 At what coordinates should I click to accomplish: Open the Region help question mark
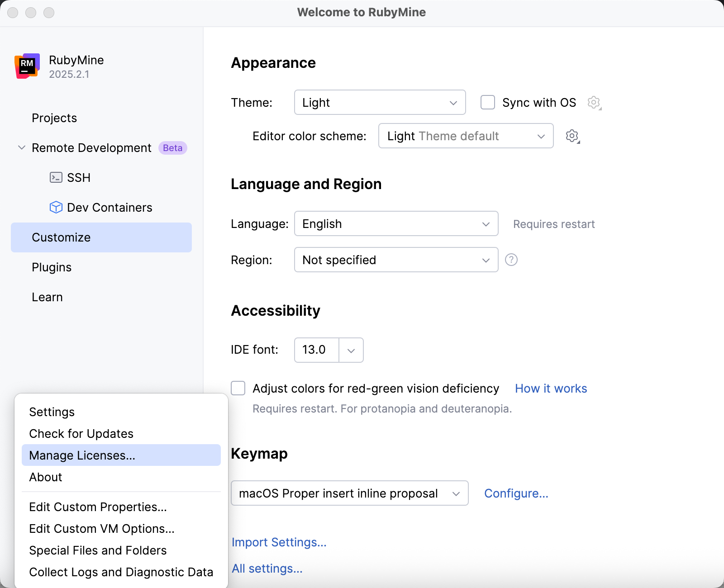511,260
